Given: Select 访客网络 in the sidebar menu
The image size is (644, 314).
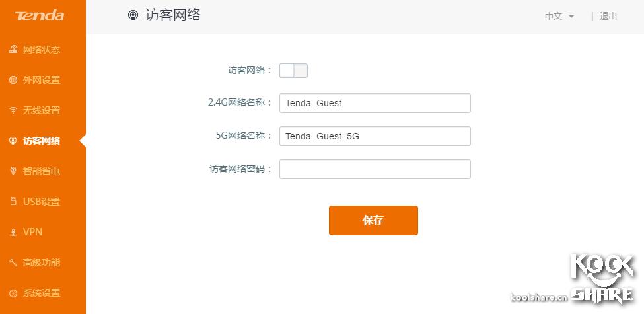Looking at the screenshot, I should pyautogui.click(x=42, y=141).
